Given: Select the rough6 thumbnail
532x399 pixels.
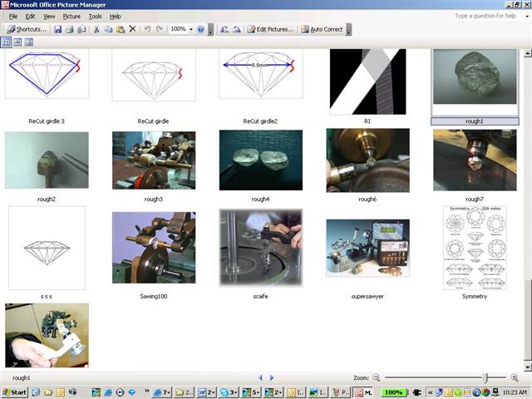Looking at the screenshot, I should coord(367,160).
